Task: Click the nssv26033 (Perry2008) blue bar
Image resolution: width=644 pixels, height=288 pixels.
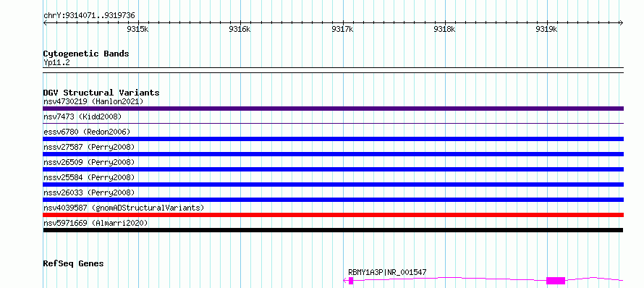Action: 333,200
